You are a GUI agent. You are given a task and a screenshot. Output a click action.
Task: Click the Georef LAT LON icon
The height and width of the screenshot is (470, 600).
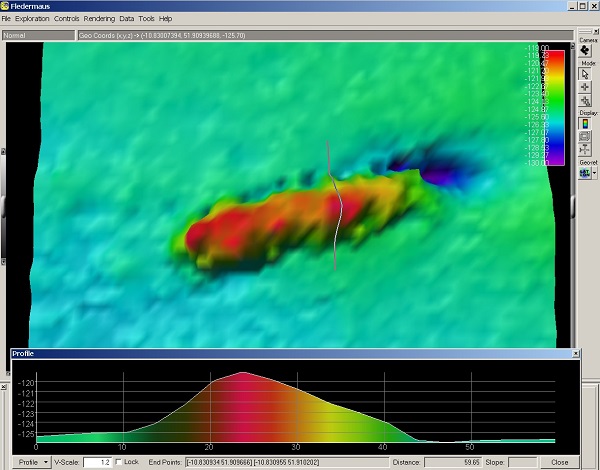click(584, 173)
